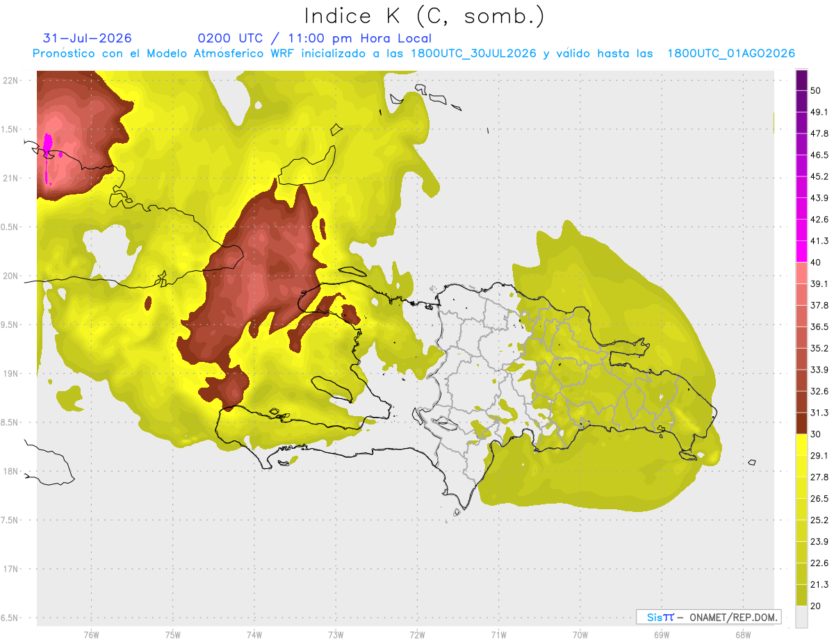Click the '0200 UTC / 11:00 pm Hora Local' time text
834x644 pixels.
314,38
